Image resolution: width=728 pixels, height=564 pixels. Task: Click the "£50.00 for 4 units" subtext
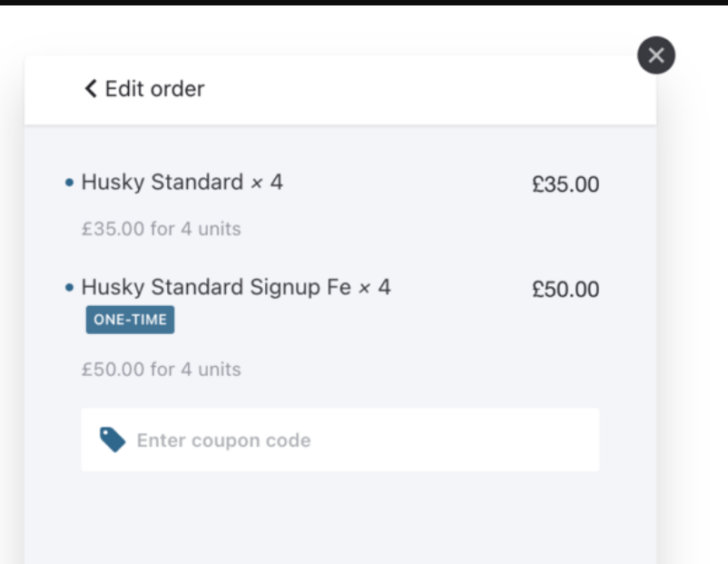coord(161,370)
